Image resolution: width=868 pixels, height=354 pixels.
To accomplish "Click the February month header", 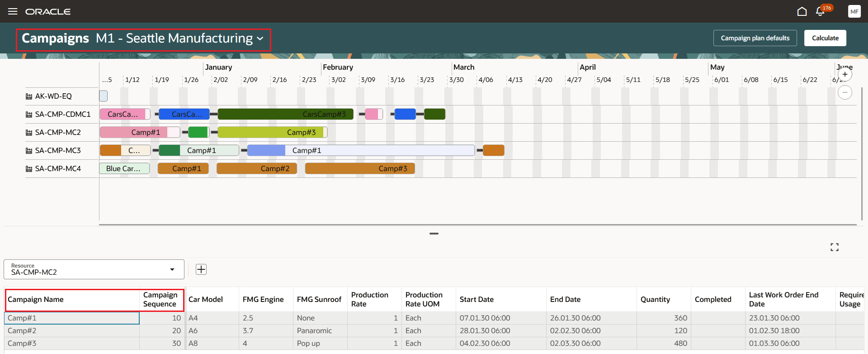I will 338,67.
